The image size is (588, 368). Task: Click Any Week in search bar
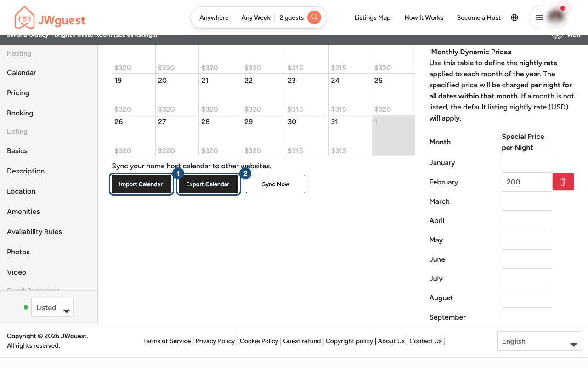pyautogui.click(x=256, y=17)
